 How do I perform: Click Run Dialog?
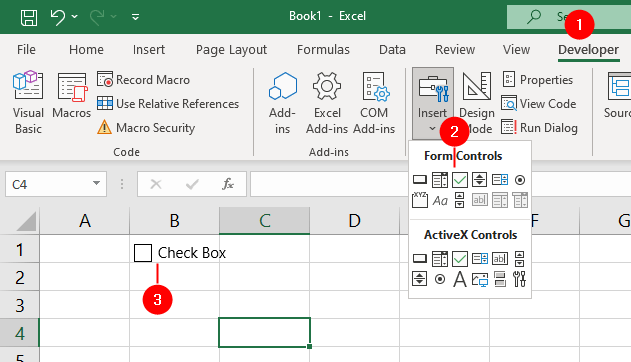coord(539,128)
